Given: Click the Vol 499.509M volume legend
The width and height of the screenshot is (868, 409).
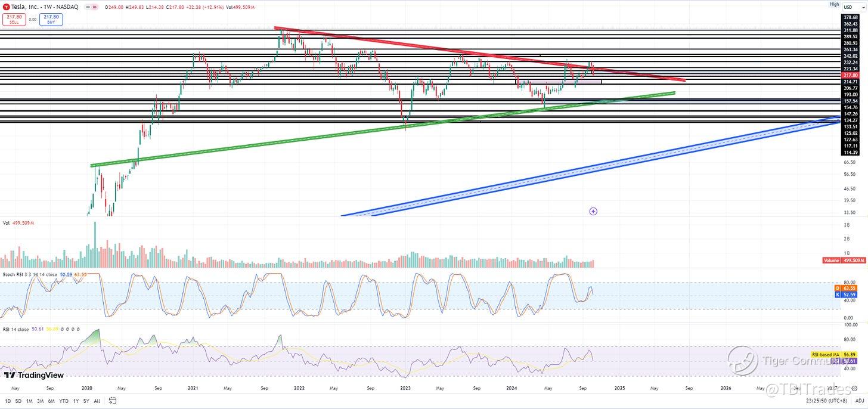Looking at the screenshot, I should coord(18,222).
